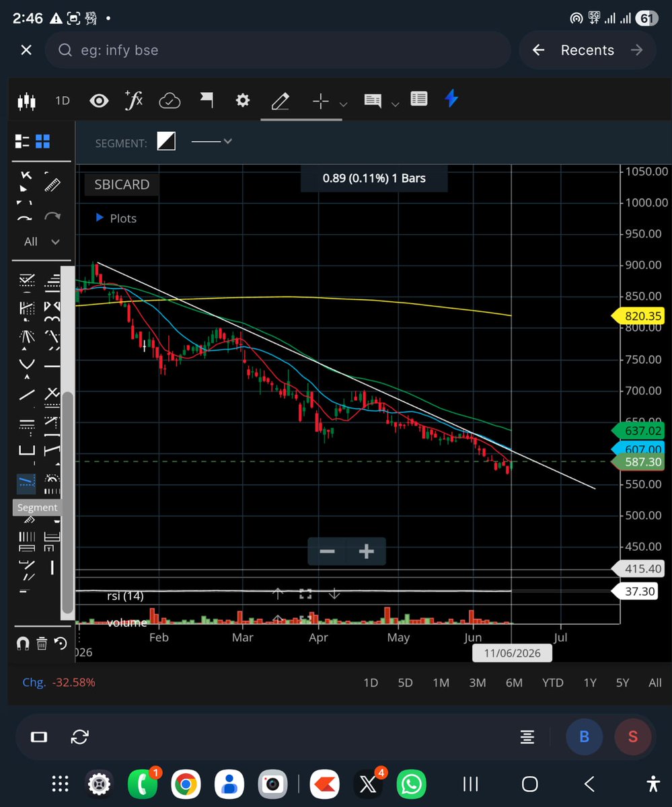
Task: Select the horizontal line tool
Action: (52, 366)
